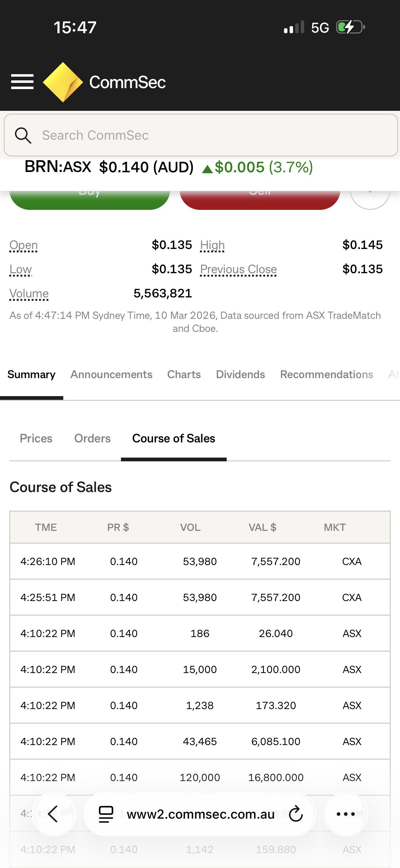Image resolution: width=400 pixels, height=868 pixels.
Task: Tap the page reader icon in address bar
Action: click(106, 814)
